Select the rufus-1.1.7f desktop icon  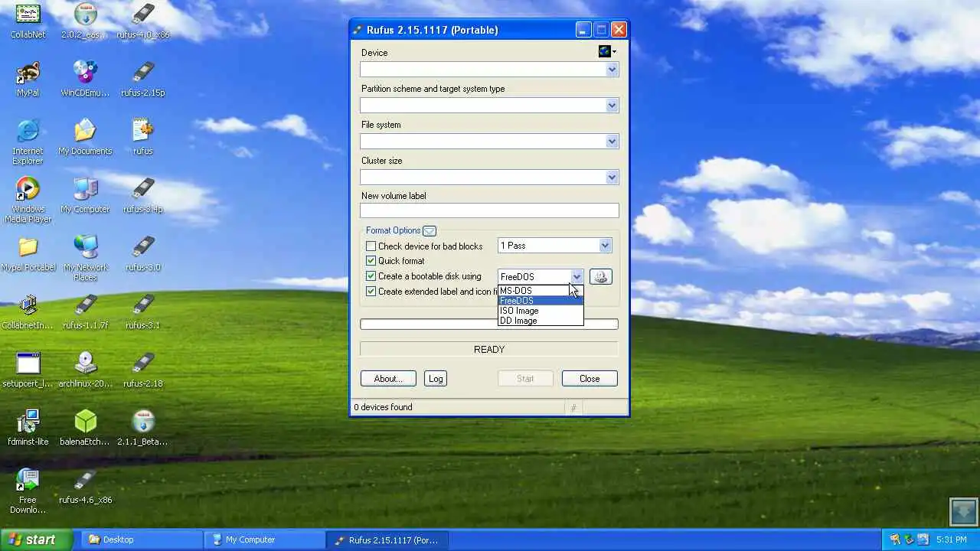click(85, 311)
